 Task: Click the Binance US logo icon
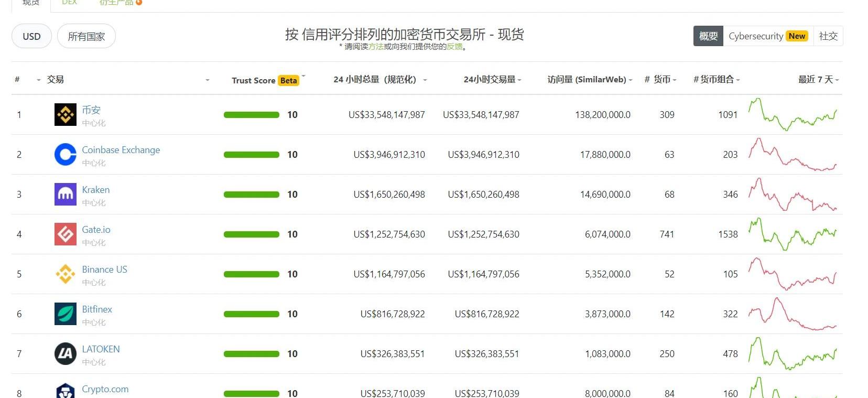66,274
